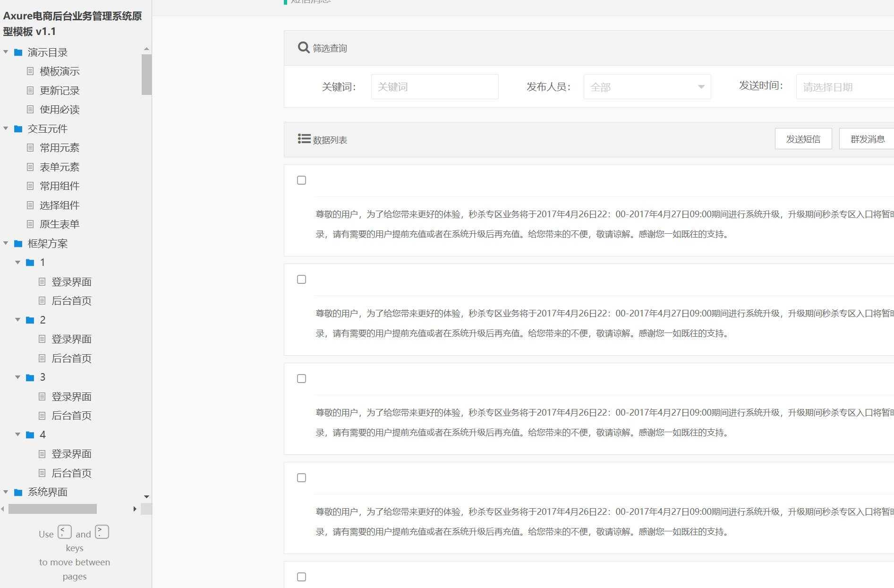Click the page icon beside 模板演示
This screenshot has width=894, height=588.
pos(31,71)
